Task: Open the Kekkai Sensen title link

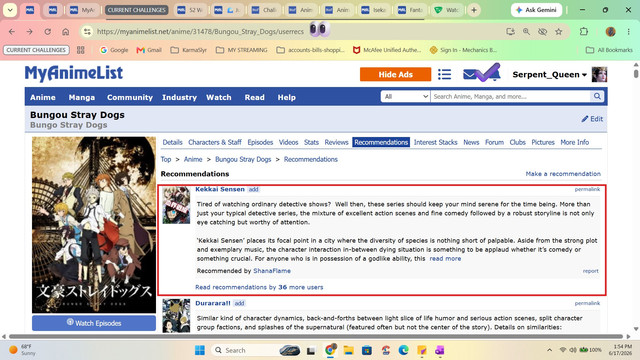Action: [220, 189]
